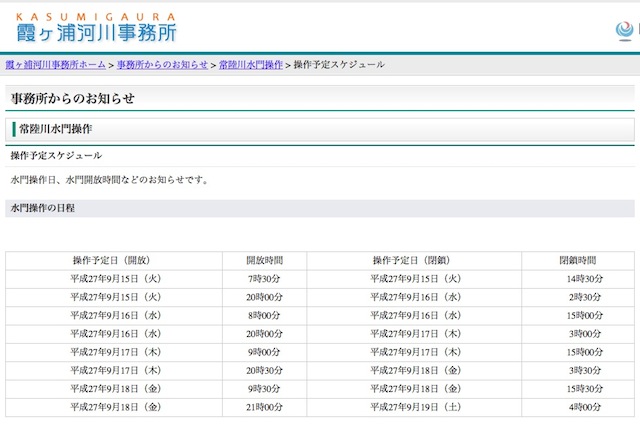This screenshot has height=438, width=640.
Task: Click the 操作予定スケジュール subheading below the section heading
Action: (x=56, y=156)
